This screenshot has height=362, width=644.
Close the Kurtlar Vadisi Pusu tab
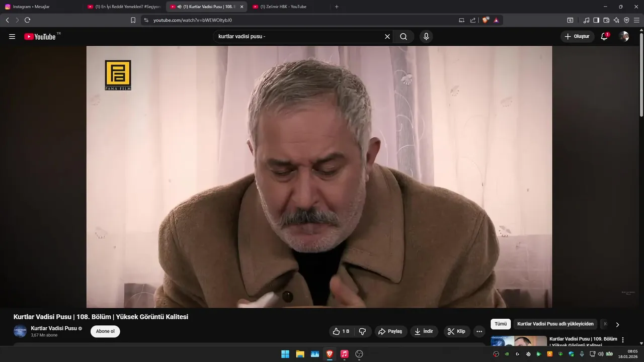coord(242,7)
